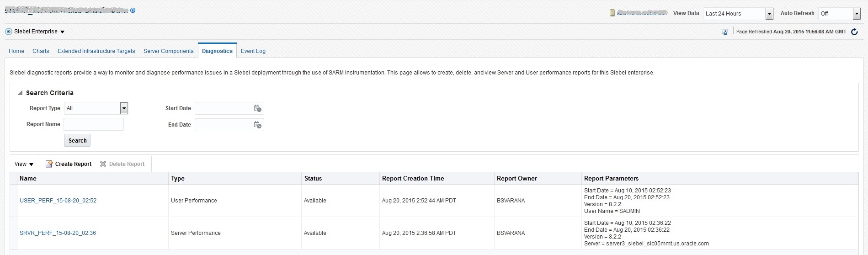Click the refresh page circular arrow icon

[x=854, y=32]
